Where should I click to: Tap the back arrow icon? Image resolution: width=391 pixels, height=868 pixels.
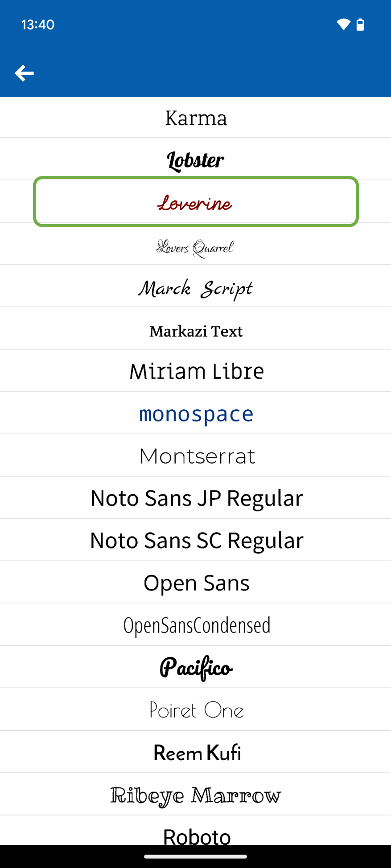point(24,73)
